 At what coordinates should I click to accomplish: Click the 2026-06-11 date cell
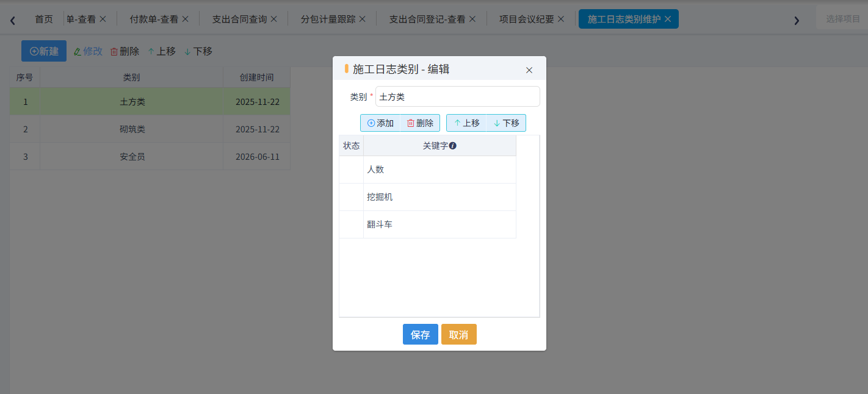click(x=258, y=157)
